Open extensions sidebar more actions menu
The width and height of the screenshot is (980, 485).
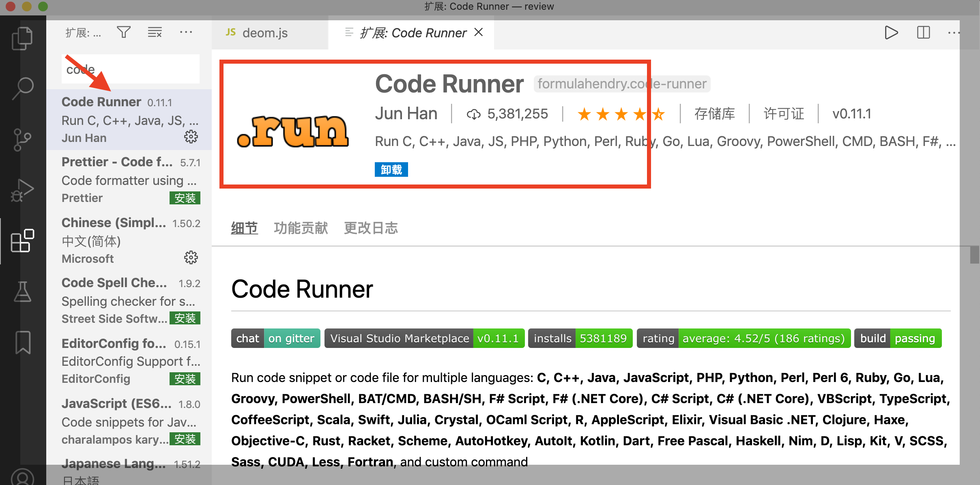click(186, 32)
